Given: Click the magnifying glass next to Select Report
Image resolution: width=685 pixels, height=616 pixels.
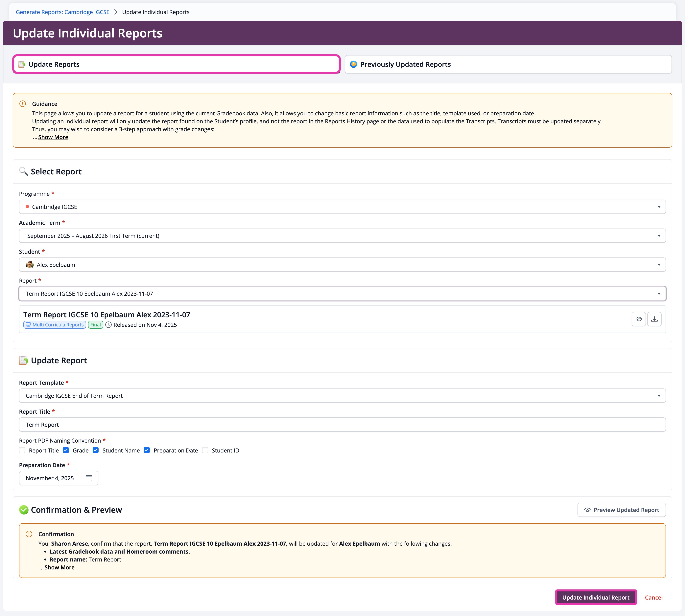Looking at the screenshot, I should [x=23, y=171].
